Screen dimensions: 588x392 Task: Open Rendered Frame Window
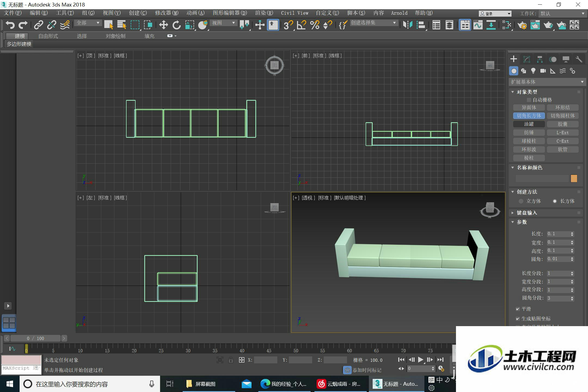click(535, 25)
